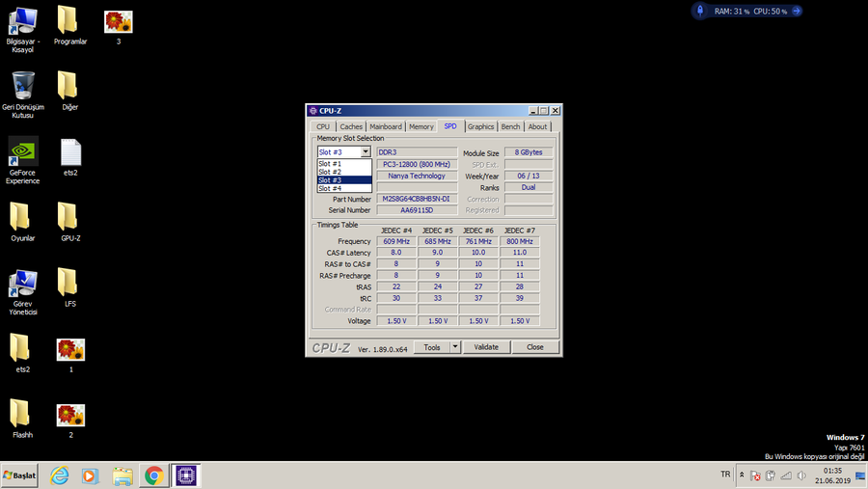Open the ets2 folder
The height and width of the screenshot is (489, 868).
pyautogui.click(x=23, y=353)
